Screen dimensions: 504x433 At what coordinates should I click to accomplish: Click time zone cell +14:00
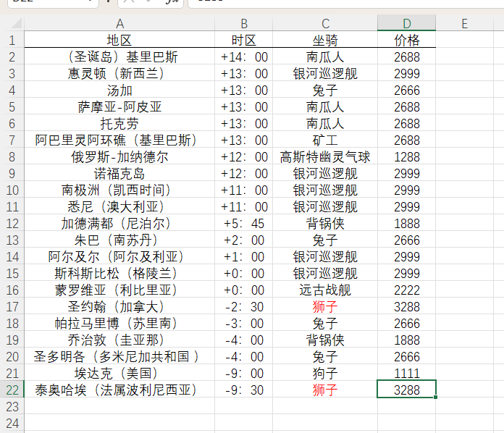(x=244, y=57)
